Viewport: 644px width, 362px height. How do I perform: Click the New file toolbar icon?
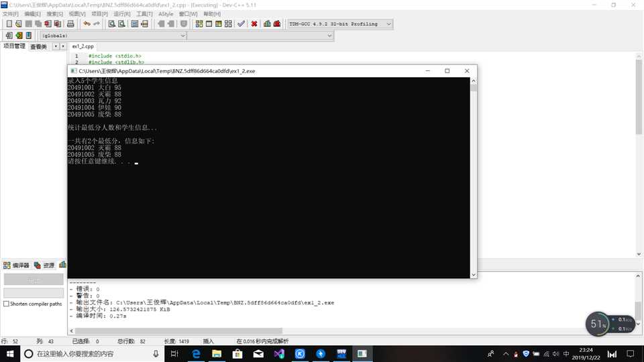(x=9, y=24)
